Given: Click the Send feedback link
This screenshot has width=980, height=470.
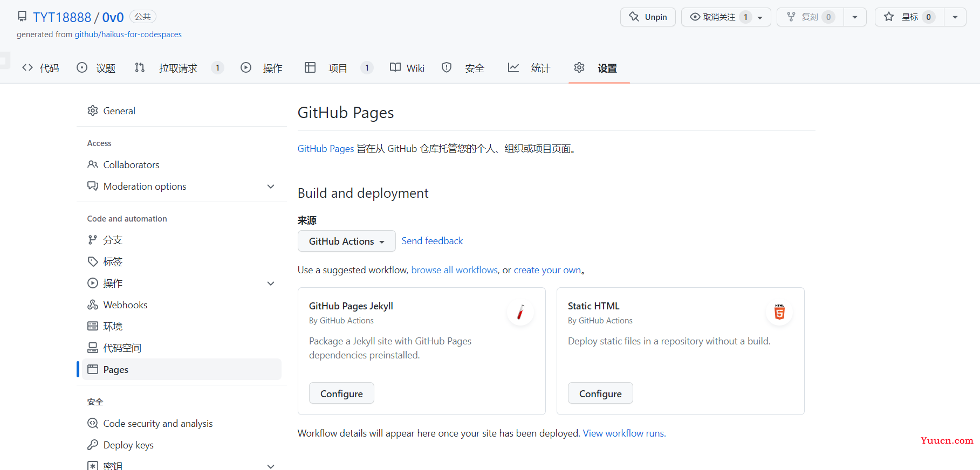Looking at the screenshot, I should (432, 241).
